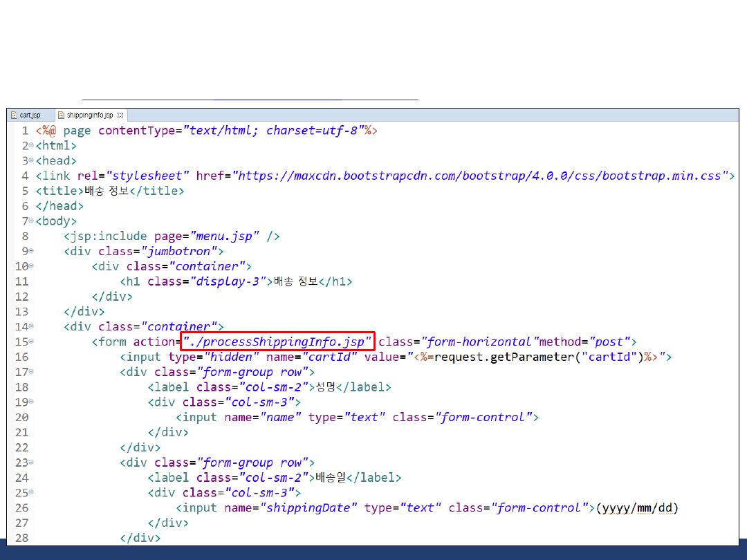This screenshot has height=560, width=747.
Task: Fold the container div at line 10
Action: point(31,266)
